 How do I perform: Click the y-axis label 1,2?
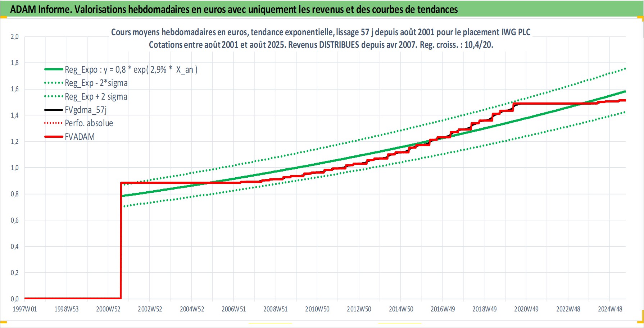click(14, 141)
